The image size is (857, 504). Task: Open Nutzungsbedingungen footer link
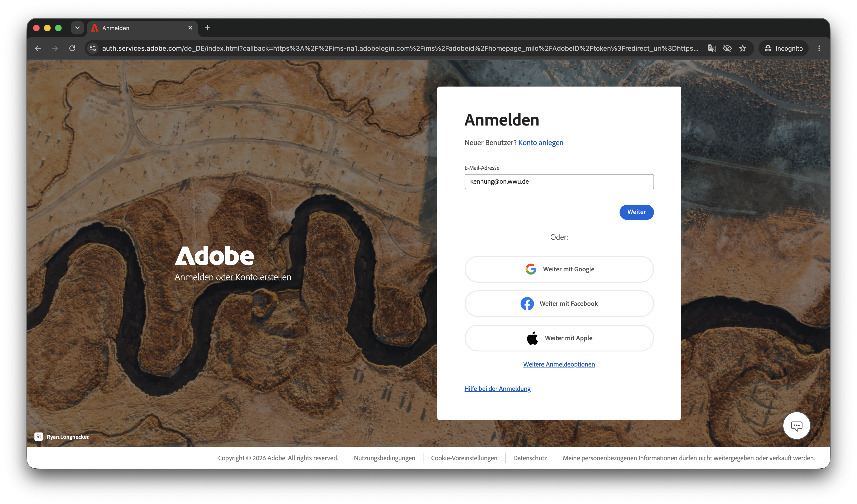tap(384, 458)
